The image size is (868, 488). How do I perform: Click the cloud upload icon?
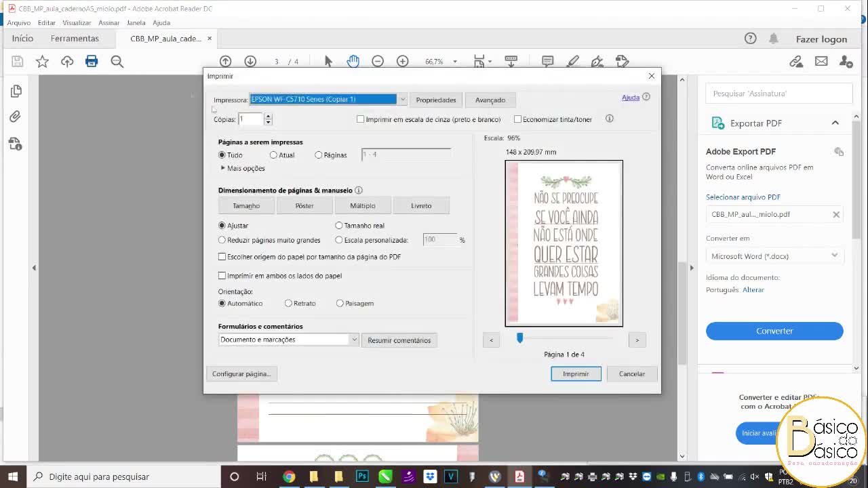pyautogui.click(x=67, y=62)
